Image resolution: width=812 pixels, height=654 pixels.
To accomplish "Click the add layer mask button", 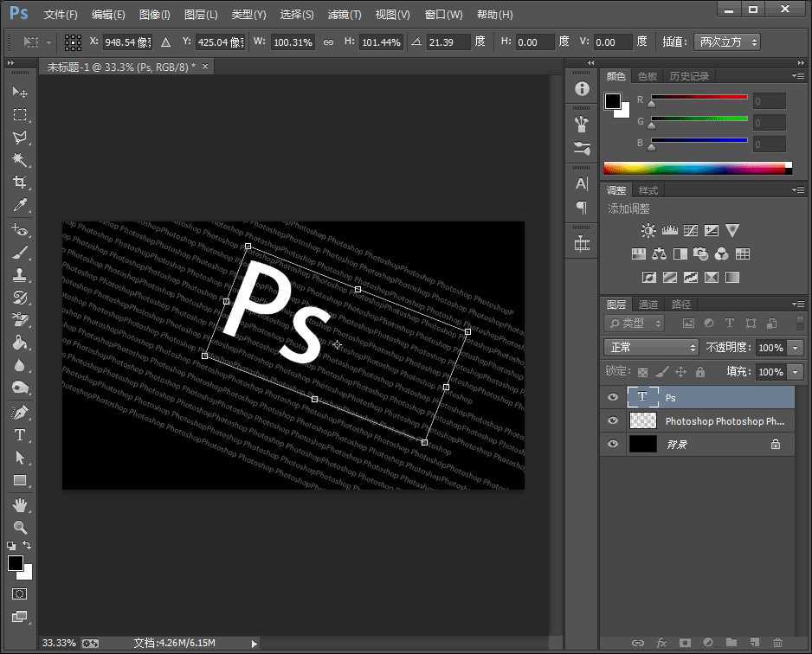I will pyautogui.click(x=686, y=644).
